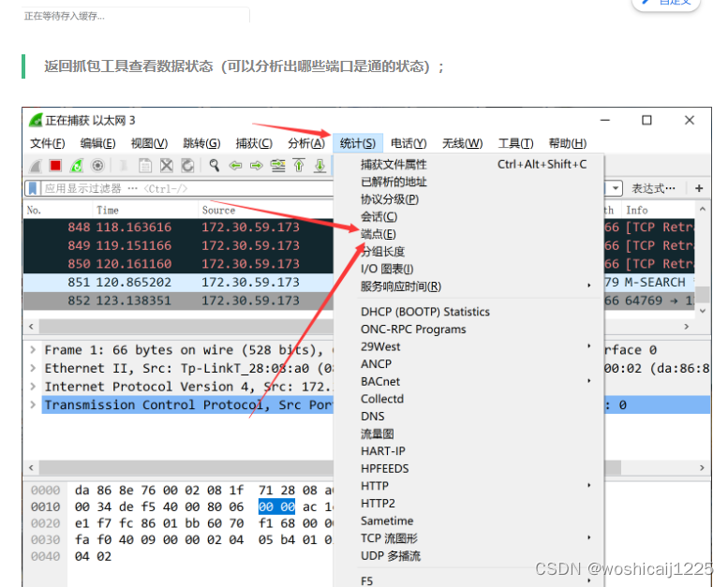Click the packet list horizontal scrollbar thumb
The height and width of the screenshot is (587, 728).
(x=186, y=326)
